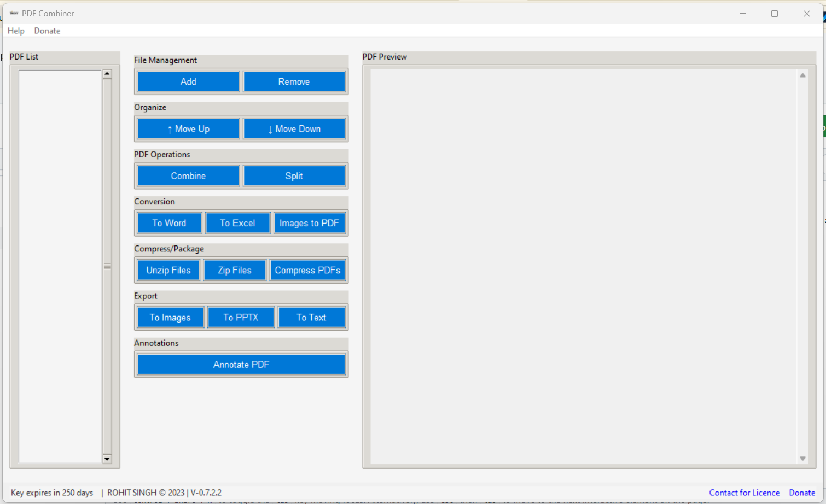This screenshot has height=504, width=826.
Task: Click the PDF Combiner app icon in title bar
Action: 14,13
